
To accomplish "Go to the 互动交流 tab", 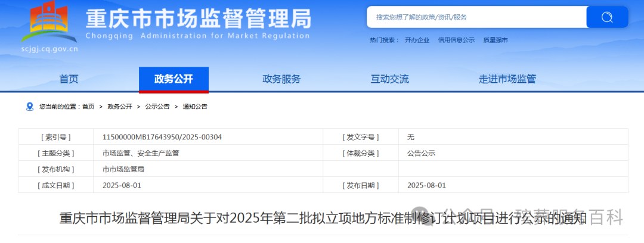I will pyautogui.click(x=390, y=79).
